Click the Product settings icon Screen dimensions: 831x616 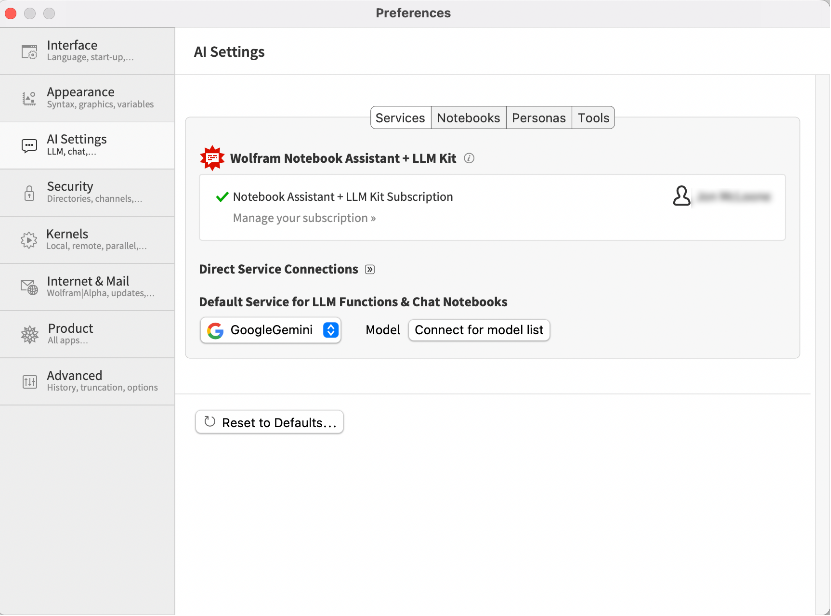(x=29, y=334)
